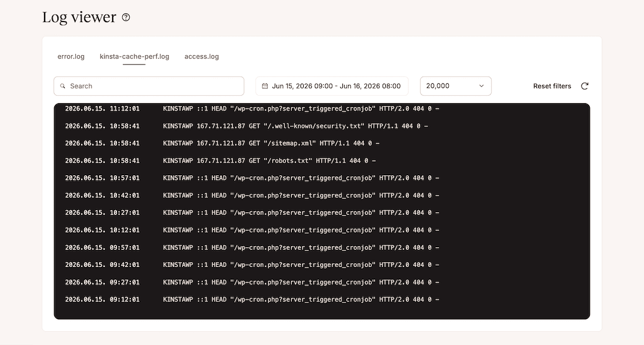The image size is (644, 345).
Task: Click the refresh logs icon
Action: click(585, 86)
